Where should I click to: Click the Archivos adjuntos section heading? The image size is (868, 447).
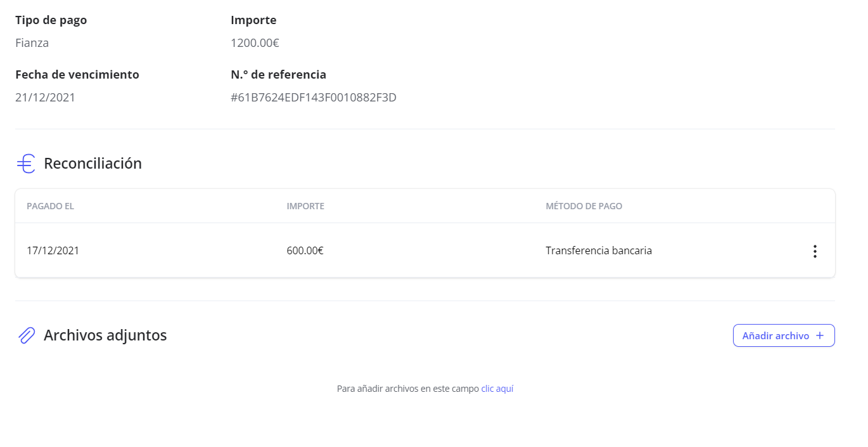point(105,335)
